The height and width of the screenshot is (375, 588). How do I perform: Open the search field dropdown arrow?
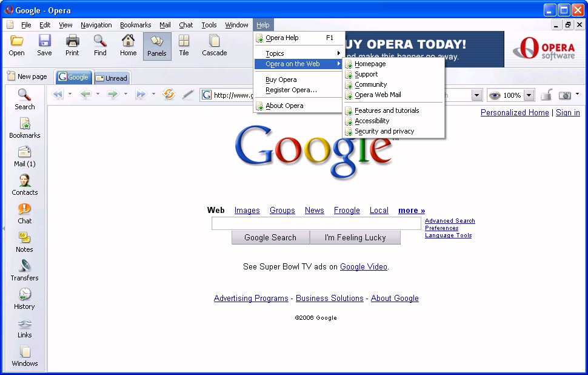[x=476, y=95]
